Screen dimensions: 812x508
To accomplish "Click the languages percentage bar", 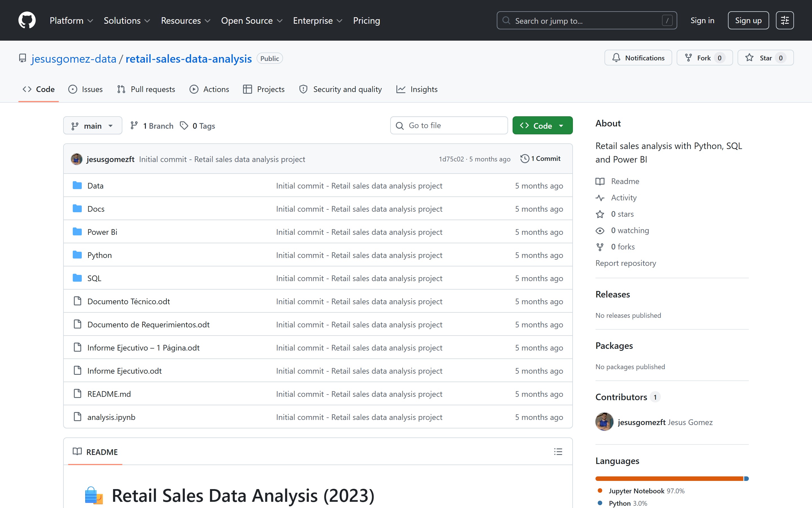I will pos(672,478).
